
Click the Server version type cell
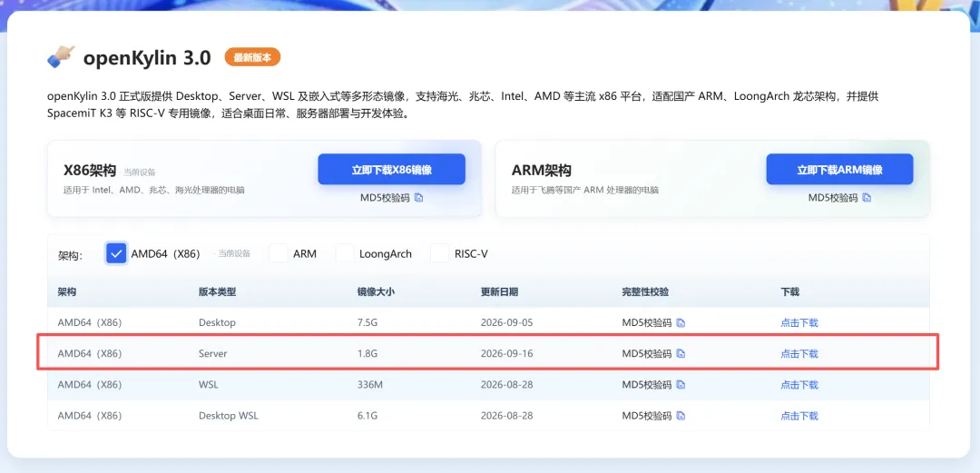tap(213, 353)
